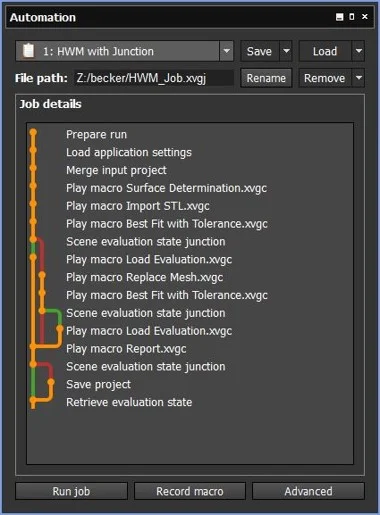Open the HWM with Junction job dropdown
This screenshot has width=380, height=515.
[x=226, y=51]
